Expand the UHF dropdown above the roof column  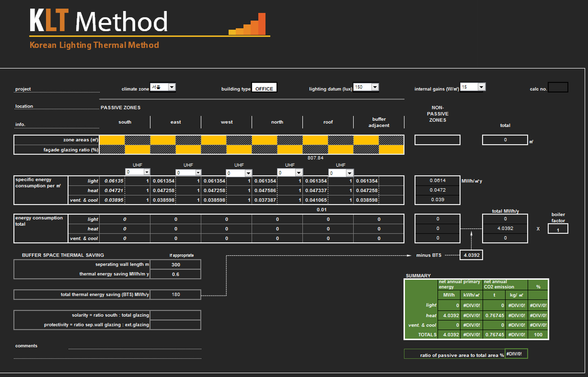pos(349,173)
